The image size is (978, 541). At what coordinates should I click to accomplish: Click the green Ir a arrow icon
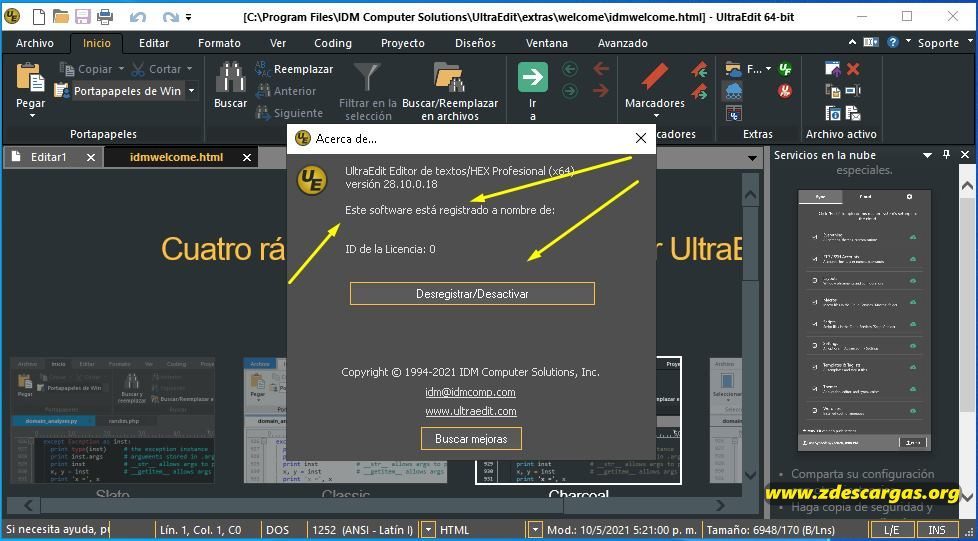coord(533,77)
